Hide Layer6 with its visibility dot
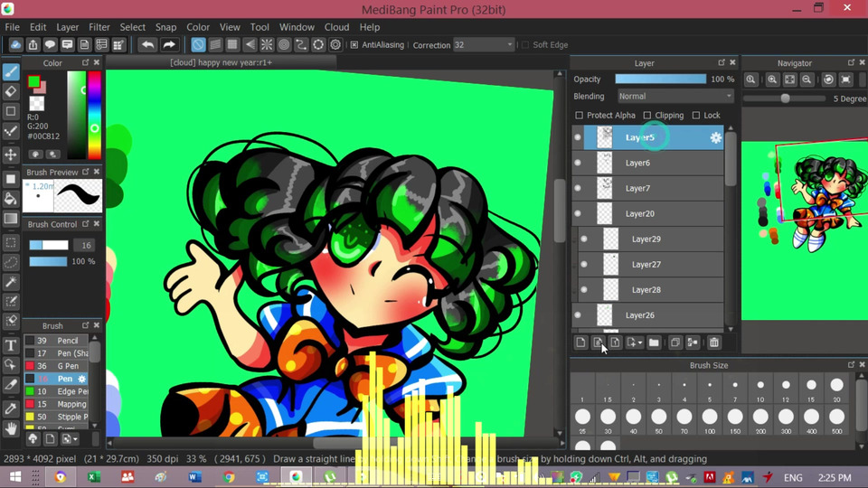The width and height of the screenshot is (868, 488). 578,163
